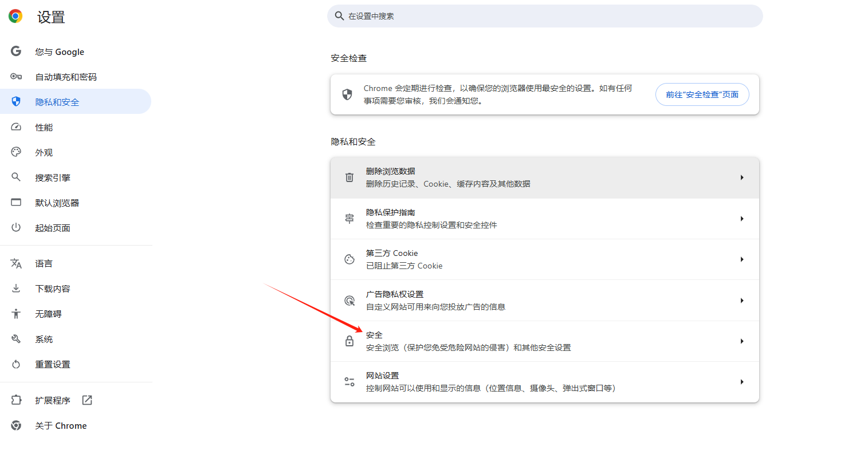Click the key icon for 自动填充和密码
The height and width of the screenshot is (470, 868).
tap(16, 77)
